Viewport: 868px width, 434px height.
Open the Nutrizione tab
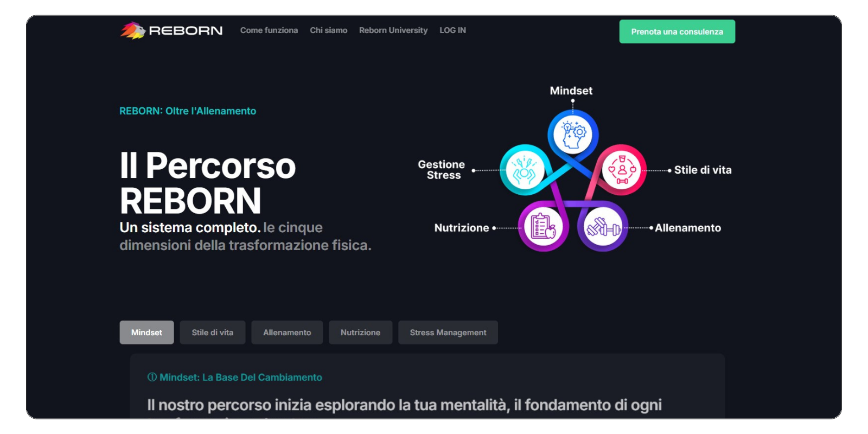(x=360, y=333)
